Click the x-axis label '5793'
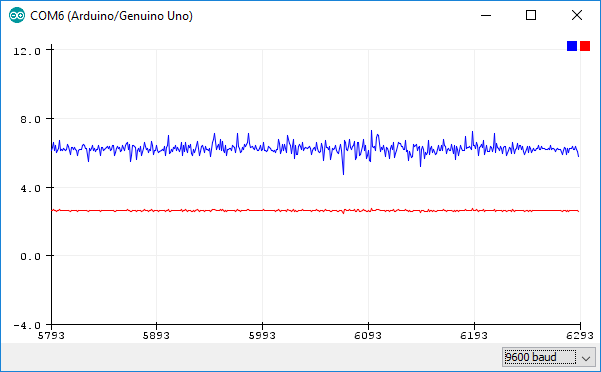The width and height of the screenshot is (601, 372). point(51,336)
